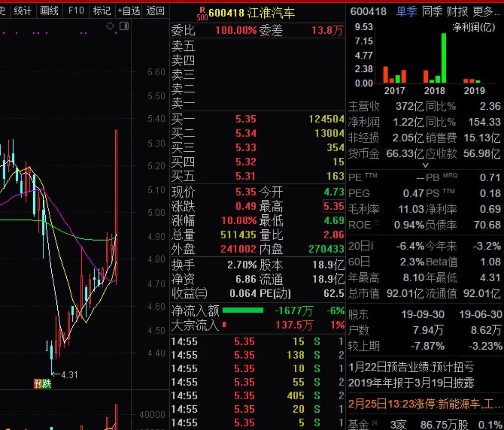Image resolution: width=504 pixels, height=430 pixels.
Task: Click 股东 date 19-06-30
Action: click(481, 315)
